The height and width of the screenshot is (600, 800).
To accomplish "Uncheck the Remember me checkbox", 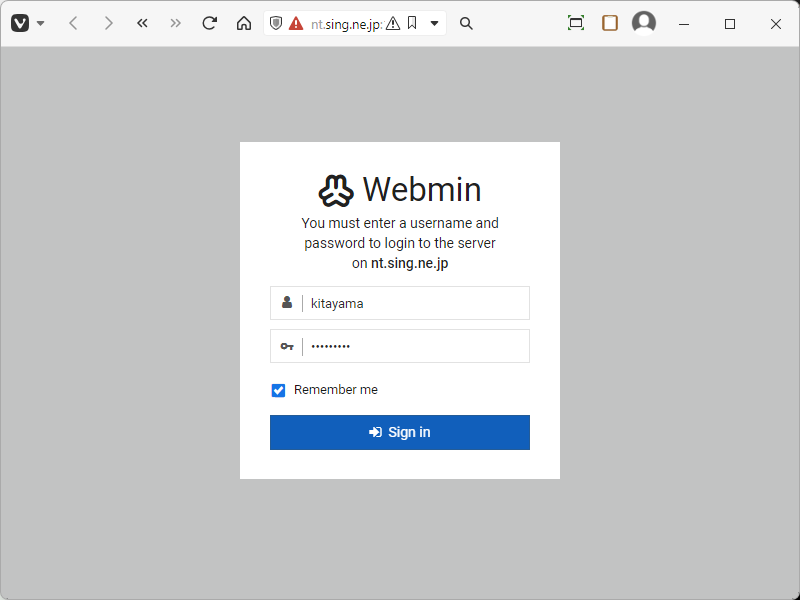I will coord(278,390).
